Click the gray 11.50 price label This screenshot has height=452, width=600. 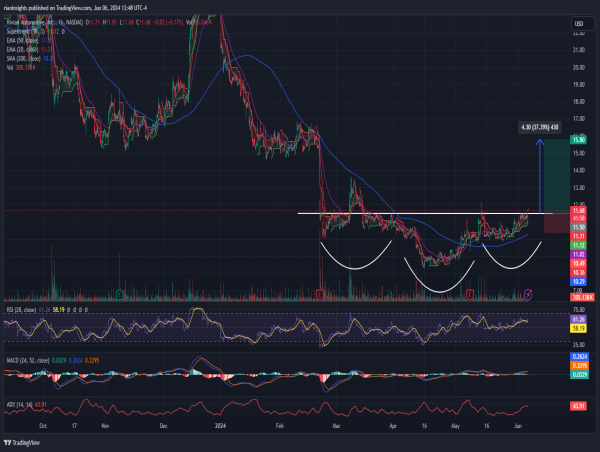point(578,227)
